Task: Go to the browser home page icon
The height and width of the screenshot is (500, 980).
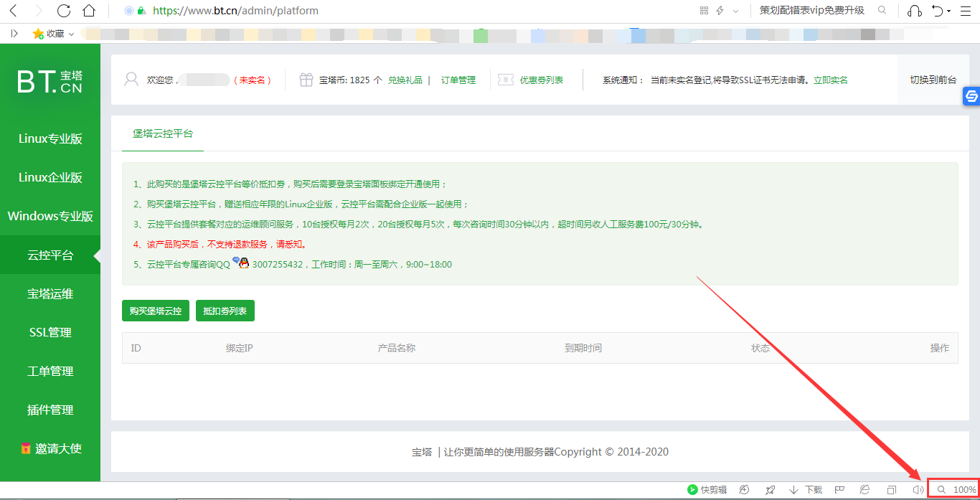Action: [x=89, y=11]
